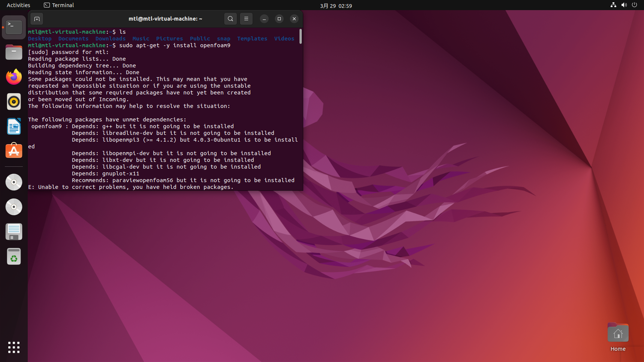Click '[sudo] password for mtl:' line
Viewport: 644px width, 362px height.
tap(68, 52)
